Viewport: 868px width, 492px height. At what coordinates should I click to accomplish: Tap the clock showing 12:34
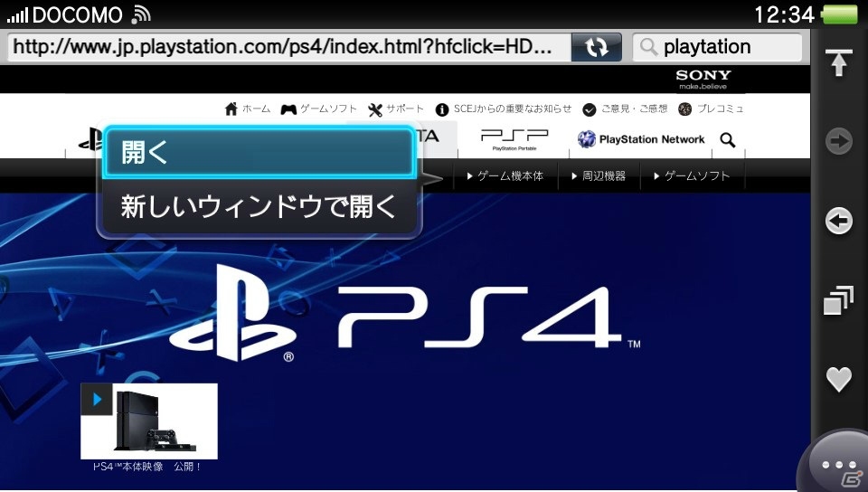tap(784, 15)
